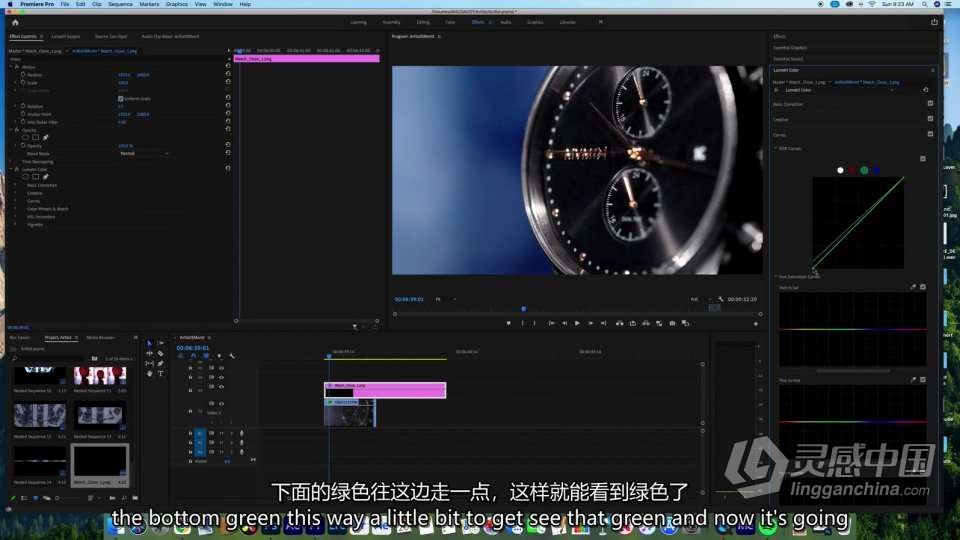The height and width of the screenshot is (540, 960).
Task: Toggle Snap in the timeline
Action: 193,356
